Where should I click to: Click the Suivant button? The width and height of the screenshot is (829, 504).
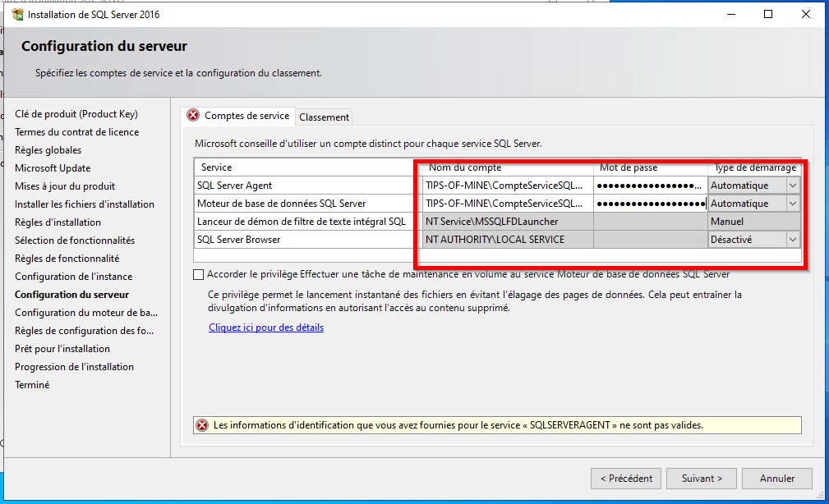click(702, 479)
